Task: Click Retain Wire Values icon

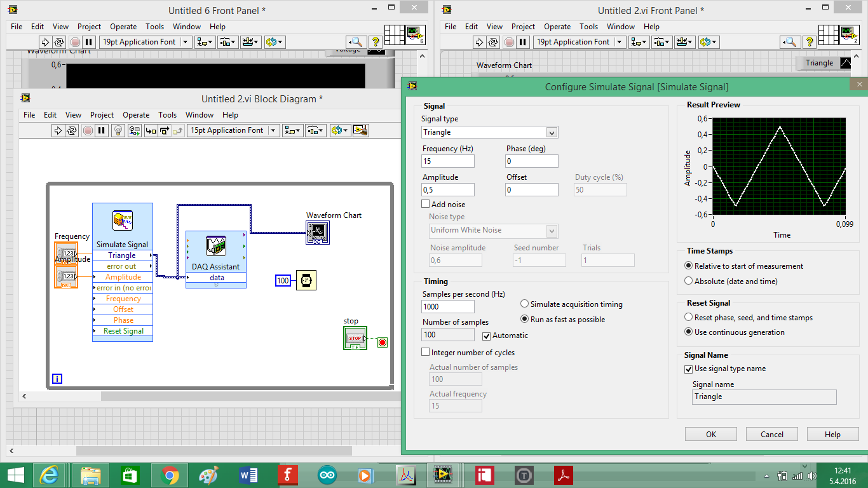Action: tap(134, 130)
